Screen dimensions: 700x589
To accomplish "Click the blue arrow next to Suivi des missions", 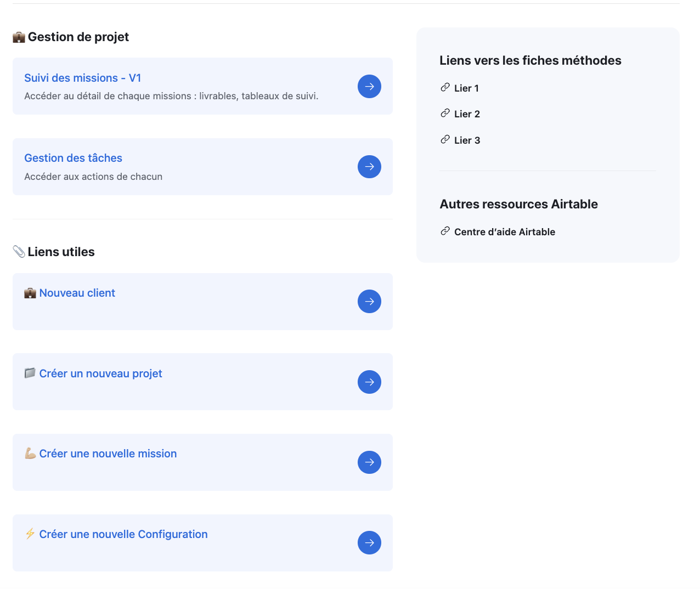I will (x=369, y=86).
